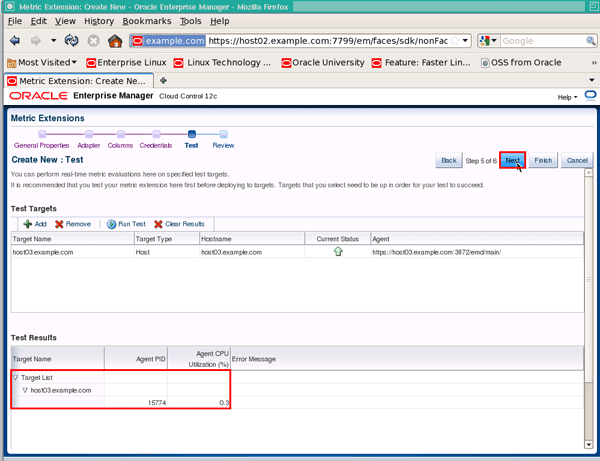Open the navigation history dropdown arrow
This screenshot has width=600, height=461.
54,41
